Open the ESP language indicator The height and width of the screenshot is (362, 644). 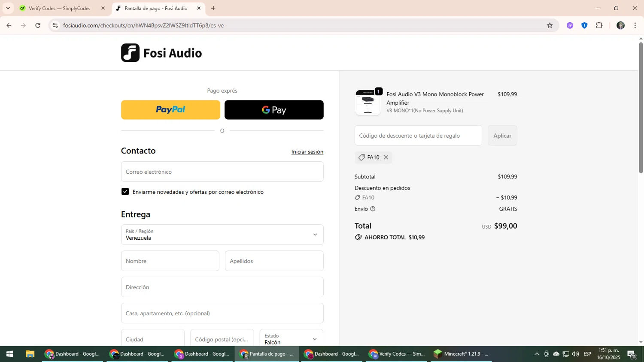click(x=587, y=354)
